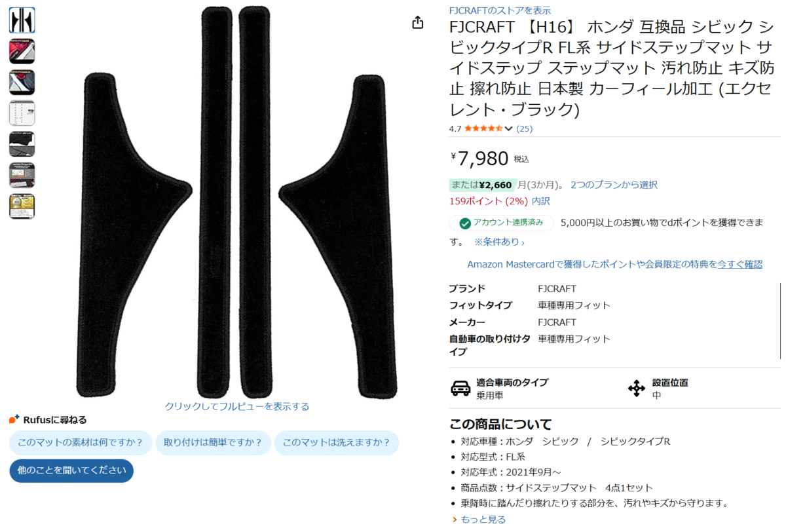
Task: Select the last gold badge thumbnail
Action: pyautogui.click(x=22, y=206)
